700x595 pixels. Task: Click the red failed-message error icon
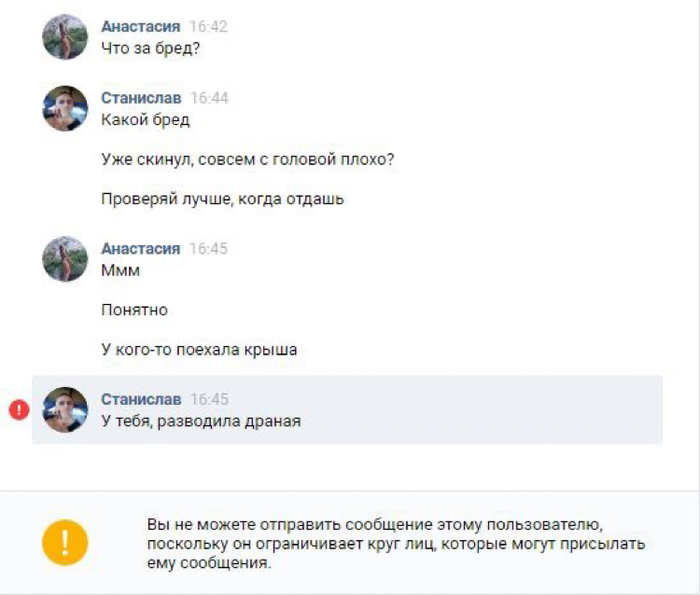(18, 409)
